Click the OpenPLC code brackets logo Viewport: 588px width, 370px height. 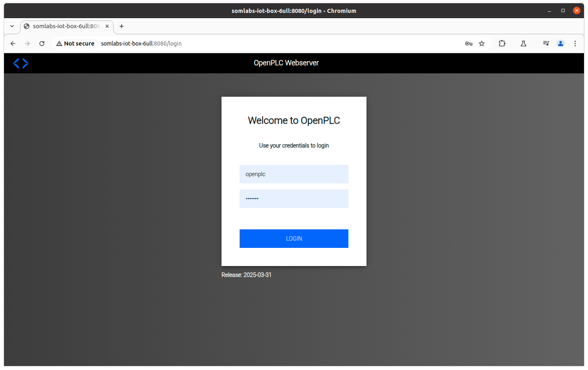point(21,63)
